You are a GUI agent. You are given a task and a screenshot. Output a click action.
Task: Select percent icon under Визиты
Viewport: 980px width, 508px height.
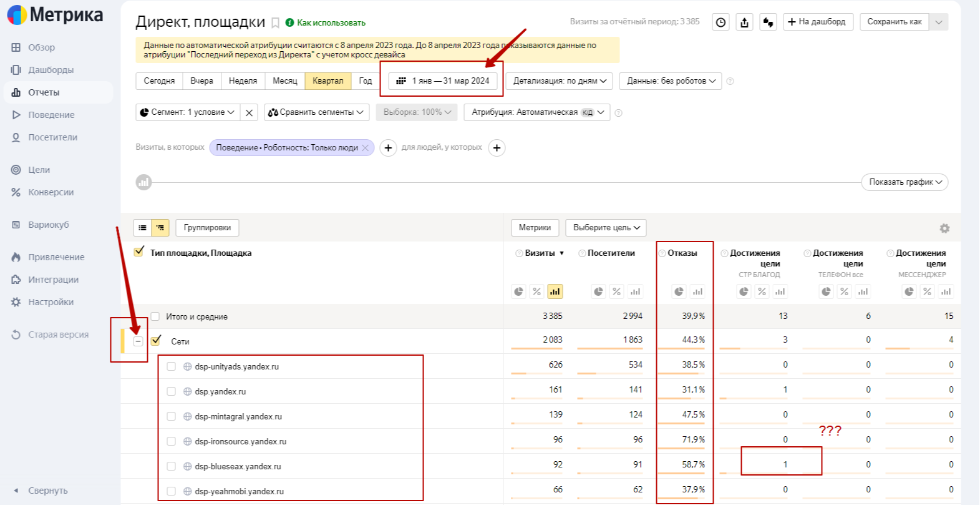536,291
